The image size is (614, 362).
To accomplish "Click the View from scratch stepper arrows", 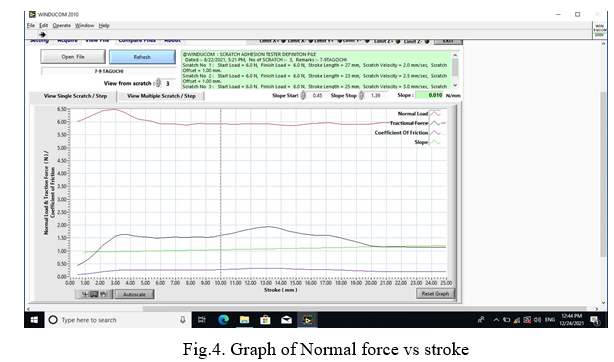I will pos(158,83).
